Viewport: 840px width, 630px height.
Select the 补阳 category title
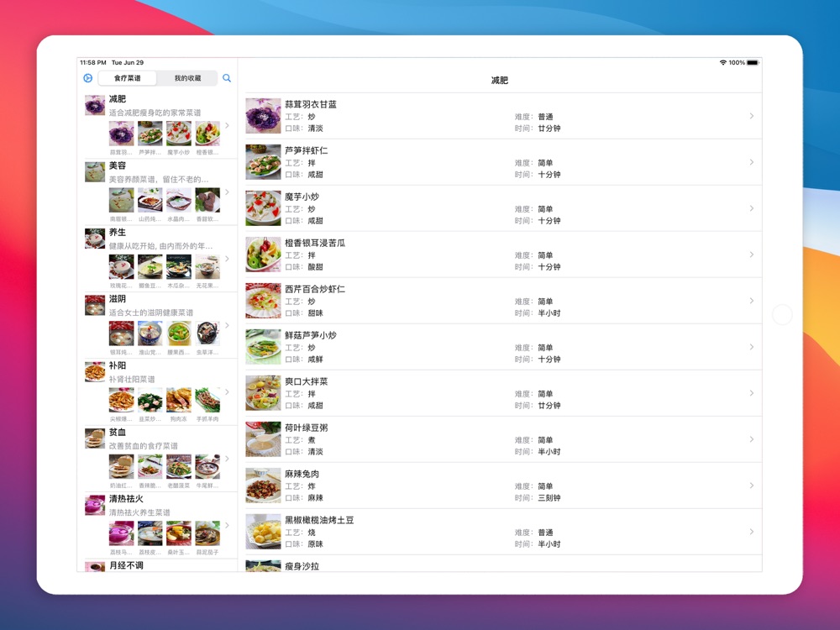tap(118, 365)
